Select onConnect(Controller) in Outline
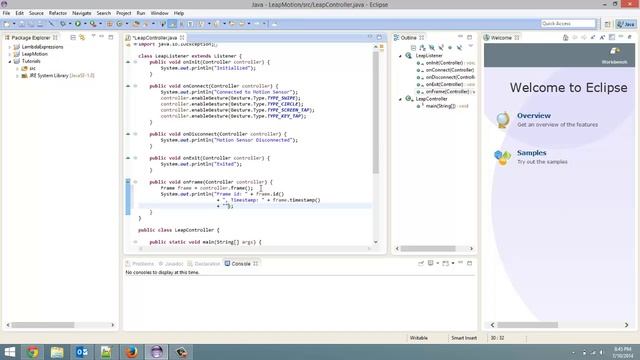Viewport: 640px width, 360px height. (449, 70)
